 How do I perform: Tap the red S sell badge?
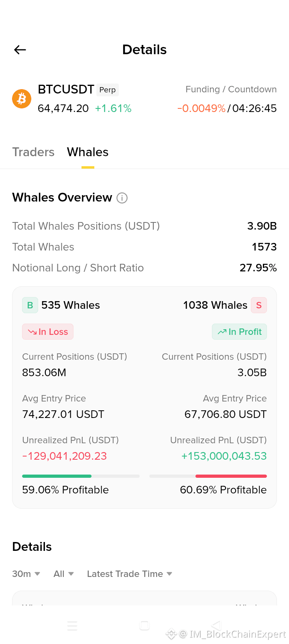pyautogui.click(x=259, y=305)
